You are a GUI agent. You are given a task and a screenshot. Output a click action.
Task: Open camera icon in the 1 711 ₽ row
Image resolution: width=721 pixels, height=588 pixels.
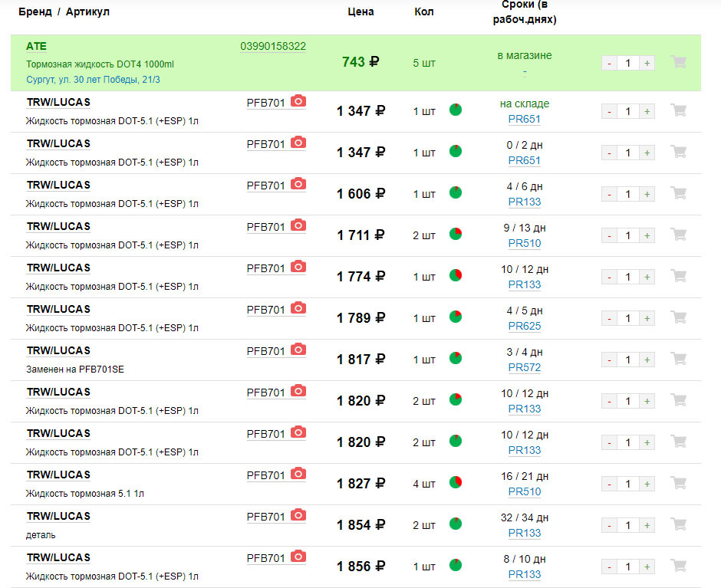(298, 225)
